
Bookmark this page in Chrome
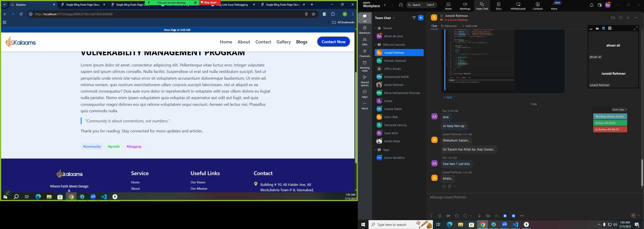tap(314, 14)
